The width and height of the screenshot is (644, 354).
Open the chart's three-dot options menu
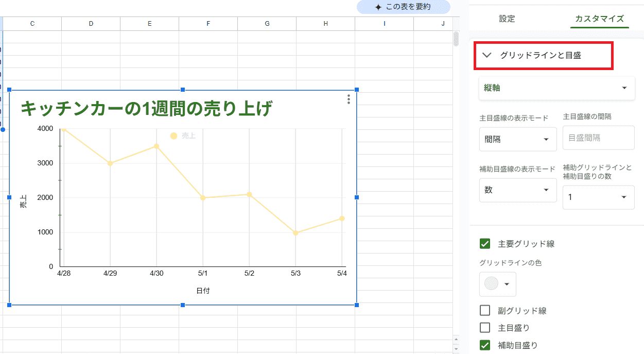[349, 99]
